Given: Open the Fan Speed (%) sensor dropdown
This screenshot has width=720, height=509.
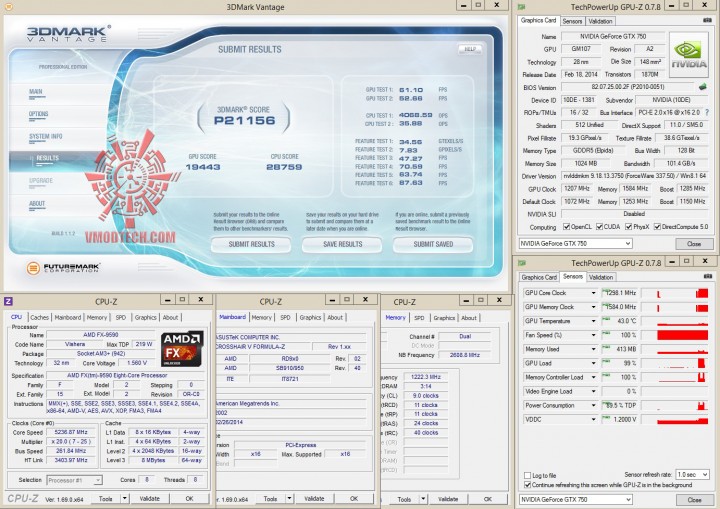Looking at the screenshot, I should [593, 335].
